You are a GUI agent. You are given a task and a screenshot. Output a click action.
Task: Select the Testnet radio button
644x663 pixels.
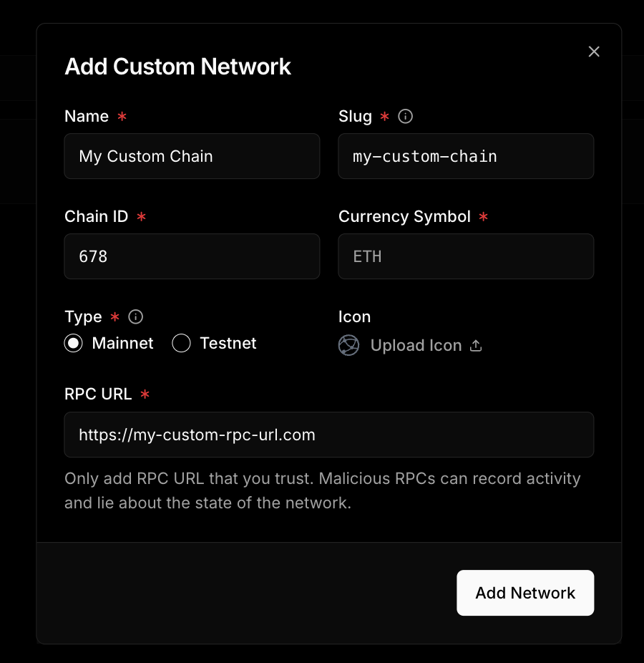181,343
